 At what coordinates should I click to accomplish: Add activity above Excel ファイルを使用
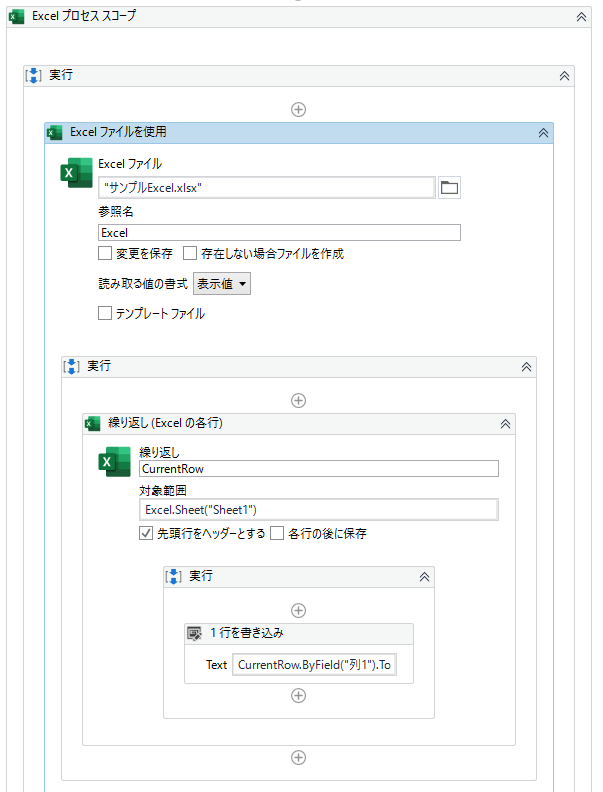(298, 110)
